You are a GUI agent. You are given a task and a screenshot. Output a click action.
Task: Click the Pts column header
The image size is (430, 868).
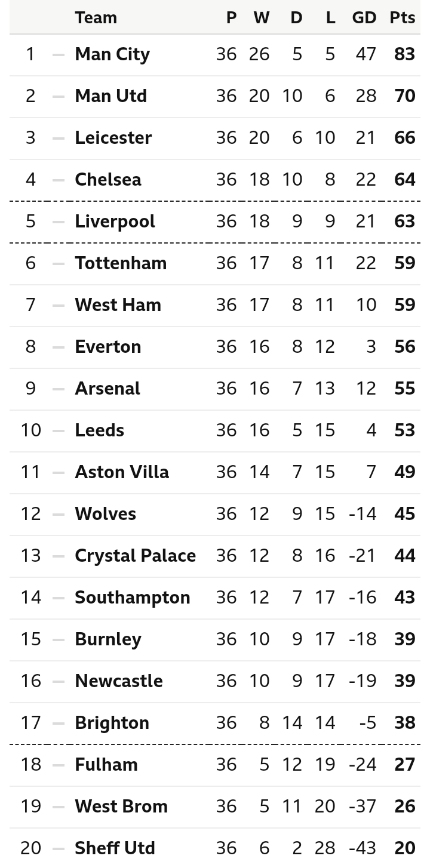(402, 18)
